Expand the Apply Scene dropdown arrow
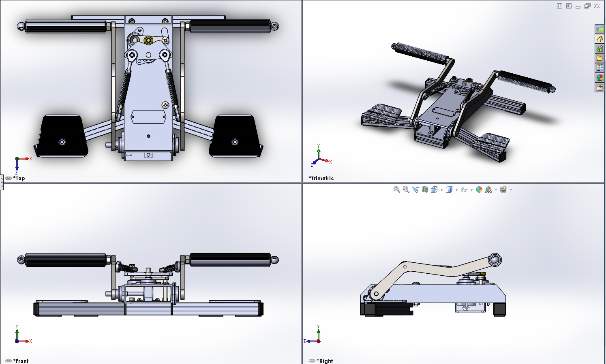 click(x=496, y=190)
